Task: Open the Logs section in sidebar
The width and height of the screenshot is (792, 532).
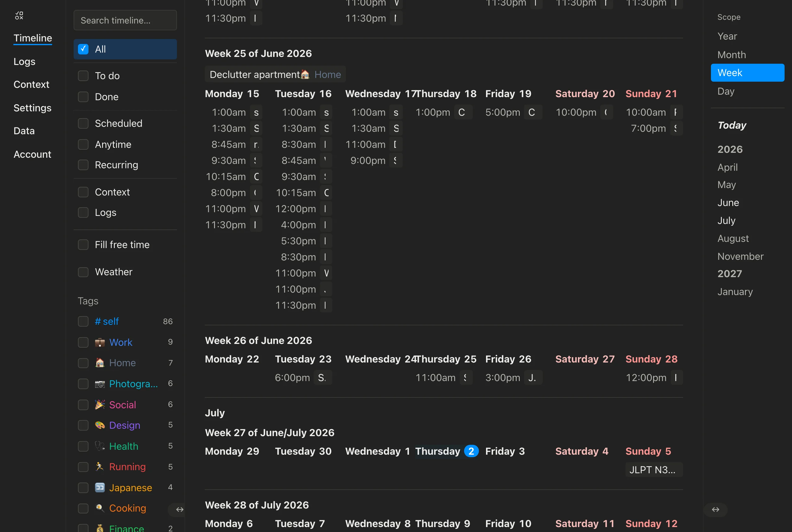Action: 24,62
